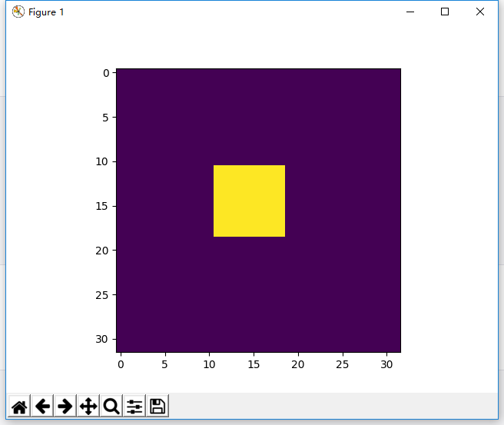
Task: Click y-axis tick label 30
Action: pos(101,339)
